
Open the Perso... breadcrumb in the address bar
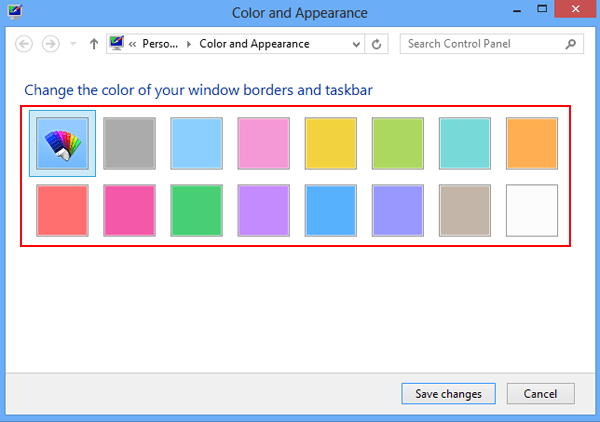tap(160, 44)
